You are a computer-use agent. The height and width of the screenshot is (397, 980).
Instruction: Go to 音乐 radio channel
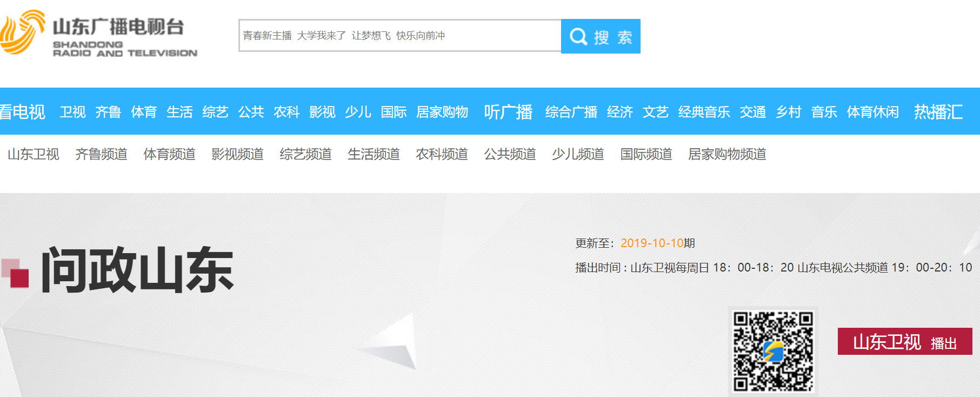(824, 112)
